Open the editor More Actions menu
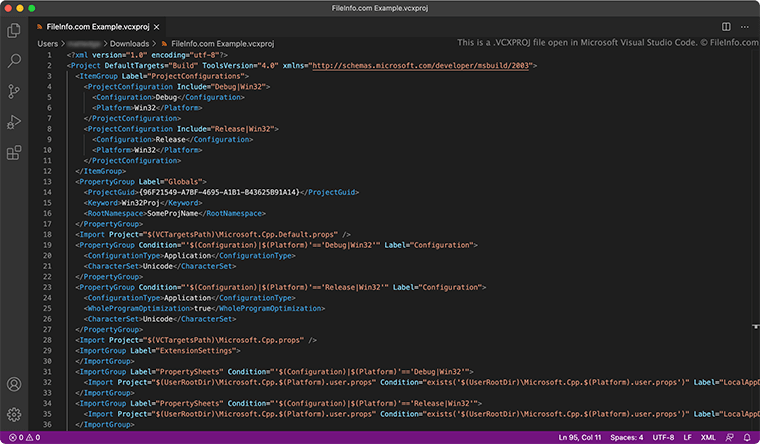Image resolution: width=760 pixels, height=444 pixels. click(745, 27)
